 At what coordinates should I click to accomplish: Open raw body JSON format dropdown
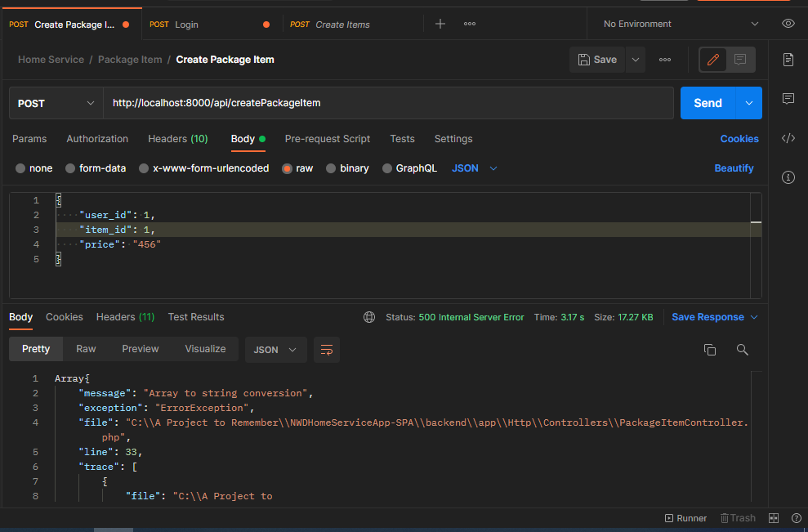coord(474,168)
